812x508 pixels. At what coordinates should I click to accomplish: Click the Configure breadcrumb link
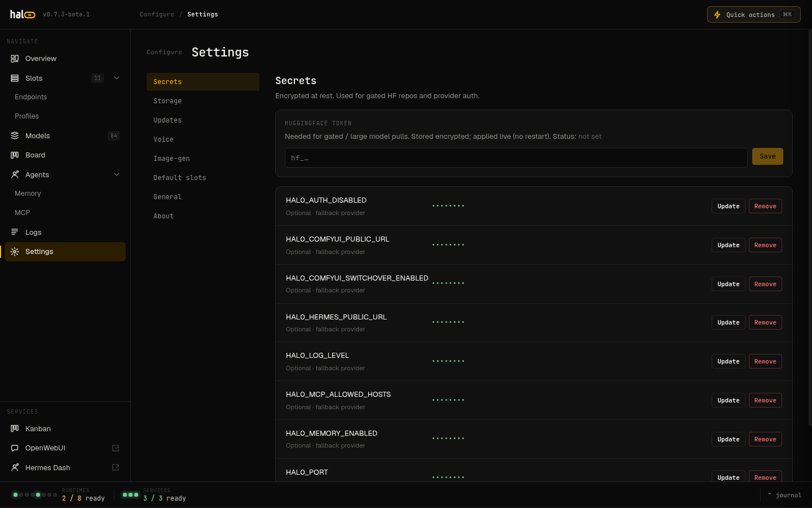[157, 15]
